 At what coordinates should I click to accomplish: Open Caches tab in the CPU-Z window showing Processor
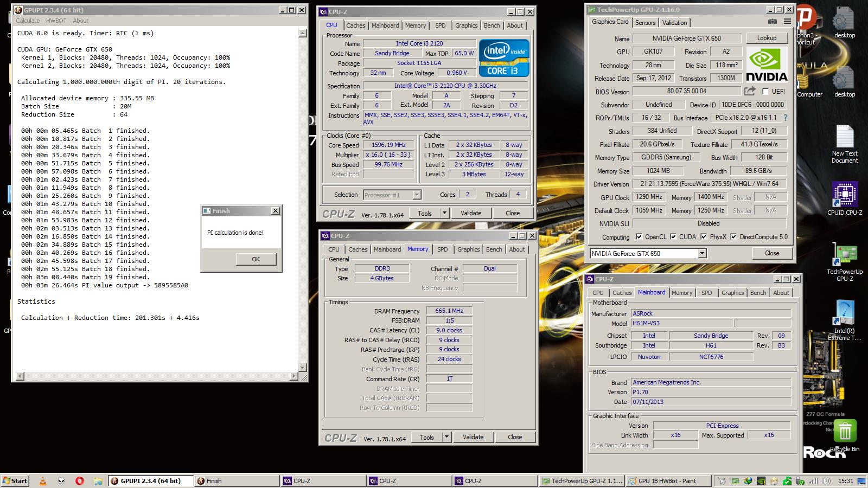(x=355, y=25)
